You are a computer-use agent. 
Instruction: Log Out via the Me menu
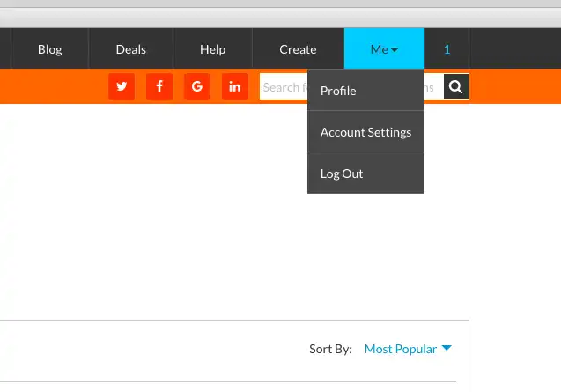click(x=342, y=174)
